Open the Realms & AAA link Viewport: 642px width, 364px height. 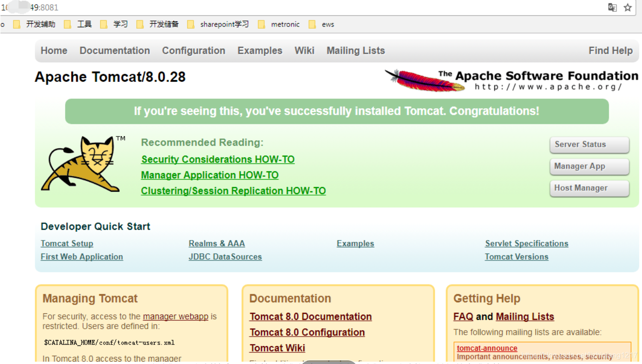(x=216, y=243)
